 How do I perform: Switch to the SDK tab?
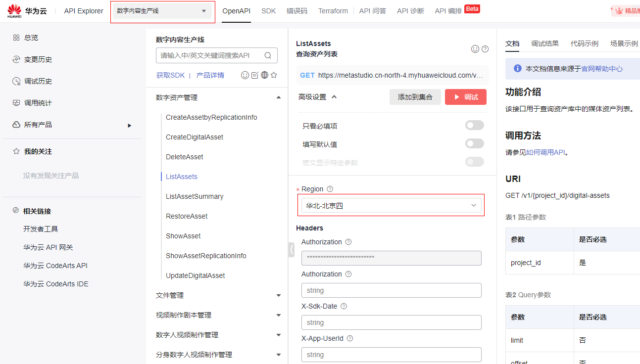[x=268, y=11]
